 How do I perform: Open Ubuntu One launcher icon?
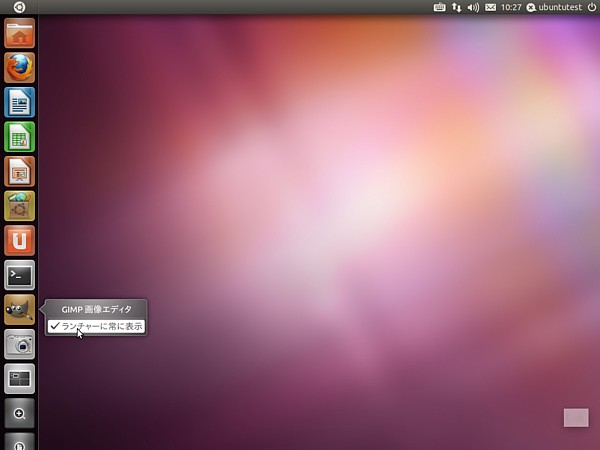point(20,240)
